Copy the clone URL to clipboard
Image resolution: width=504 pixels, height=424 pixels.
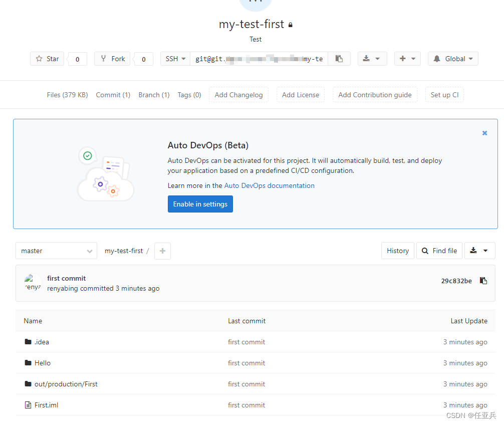tap(339, 59)
